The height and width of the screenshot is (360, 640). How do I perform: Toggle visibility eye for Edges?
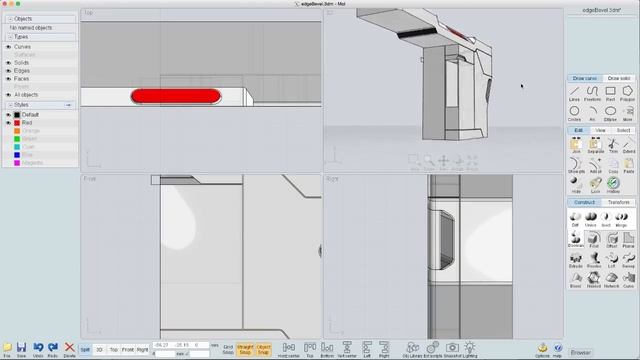point(8,71)
